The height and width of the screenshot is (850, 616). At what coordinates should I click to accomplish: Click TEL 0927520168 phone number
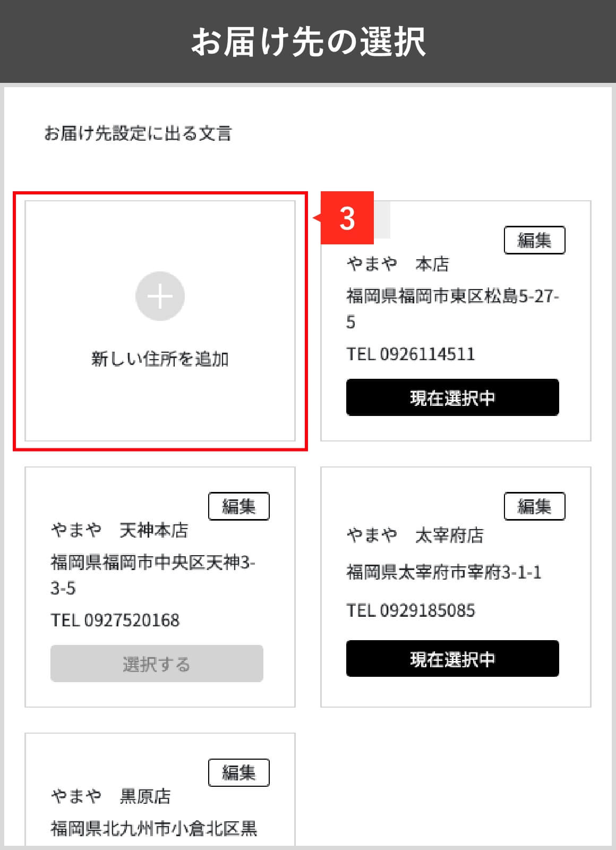pos(115,620)
